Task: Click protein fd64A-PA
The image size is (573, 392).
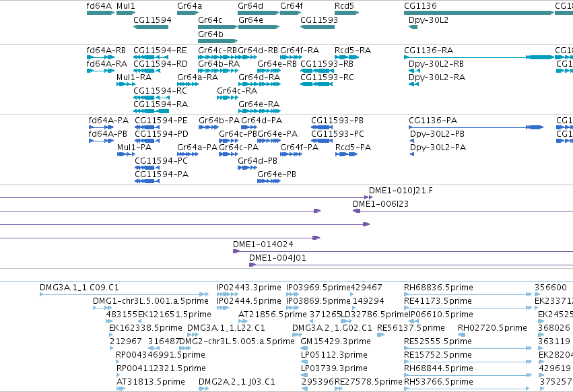Action: point(108,121)
